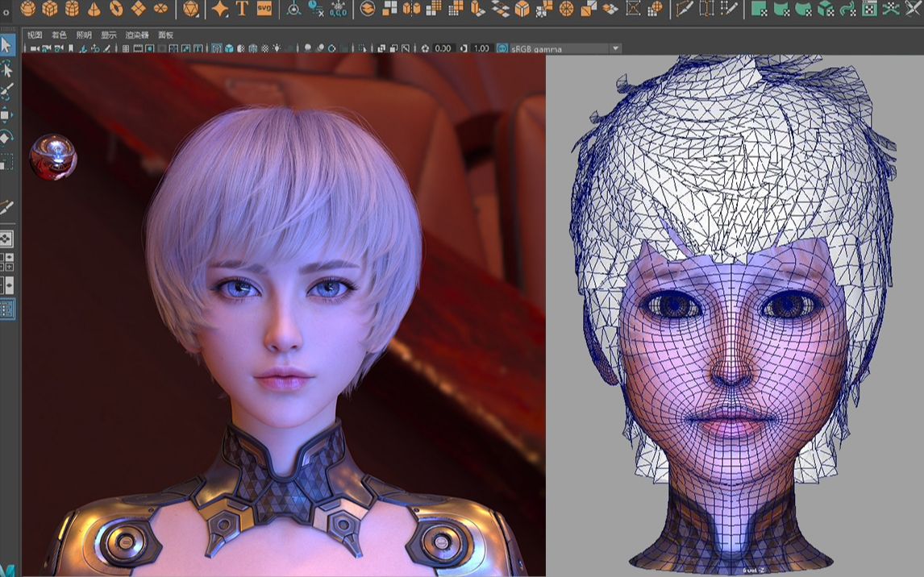Image resolution: width=924 pixels, height=577 pixels.
Task: Create a polygon sphere from the shelf
Action: click(x=27, y=8)
